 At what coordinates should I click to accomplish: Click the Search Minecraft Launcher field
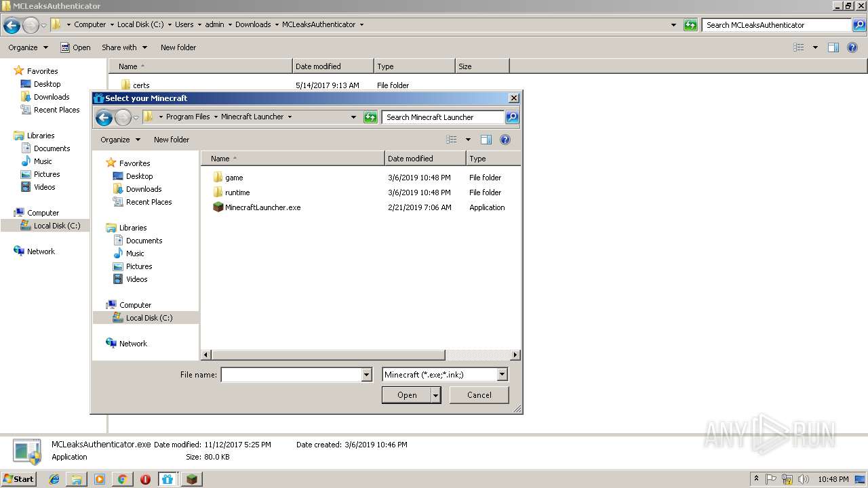click(443, 117)
